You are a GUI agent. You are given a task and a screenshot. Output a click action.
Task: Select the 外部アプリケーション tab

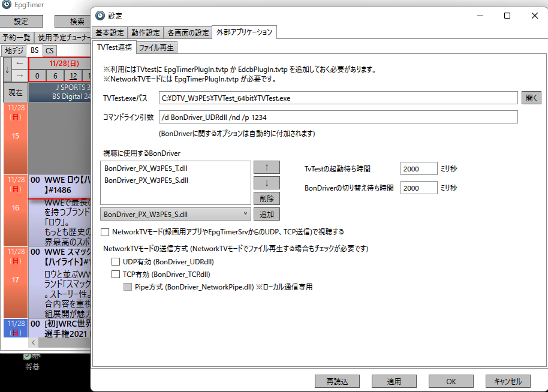click(244, 32)
